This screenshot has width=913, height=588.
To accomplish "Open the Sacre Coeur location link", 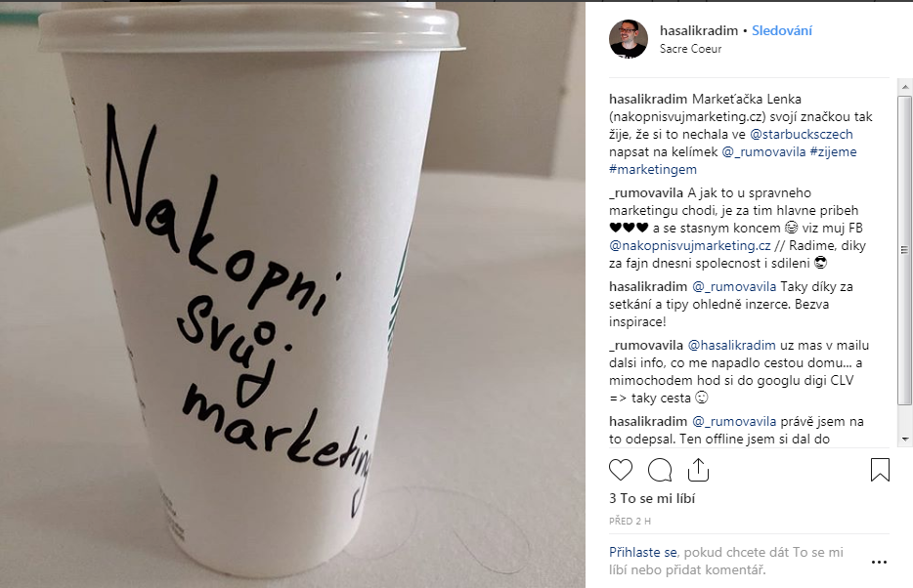I will [x=690, y=49].
